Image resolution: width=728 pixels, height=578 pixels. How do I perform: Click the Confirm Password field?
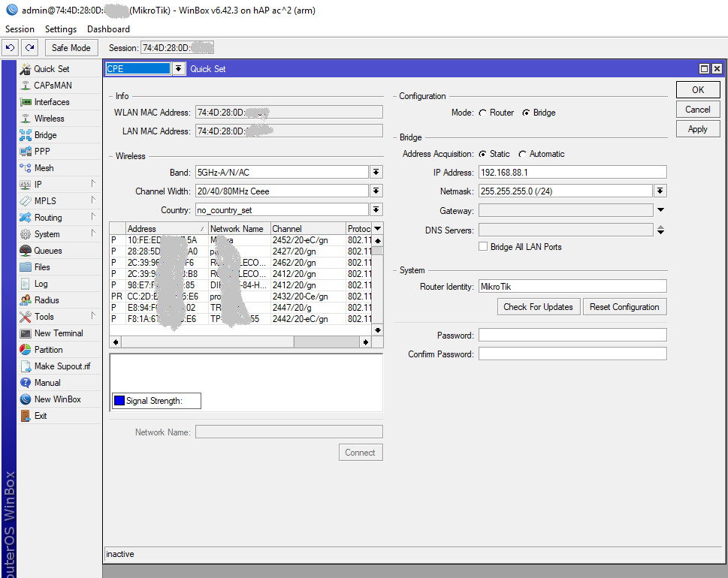pyautogui.click(x=572, y=354)
